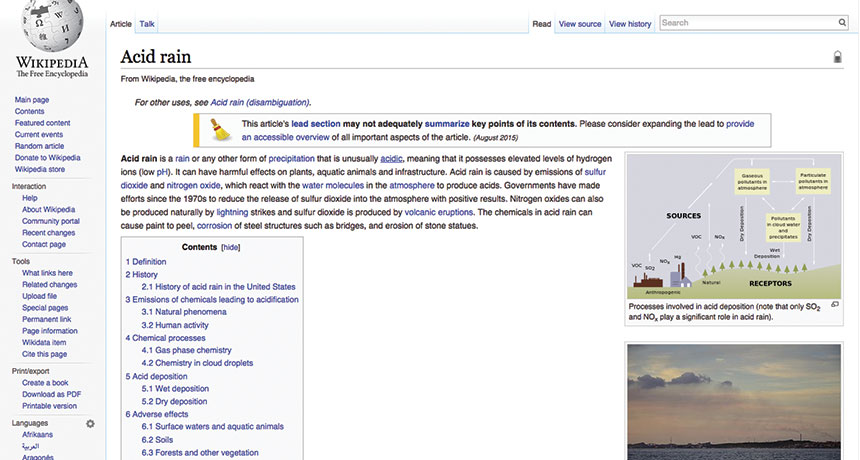
Task: Open Current events link
Action: (38, 134)
